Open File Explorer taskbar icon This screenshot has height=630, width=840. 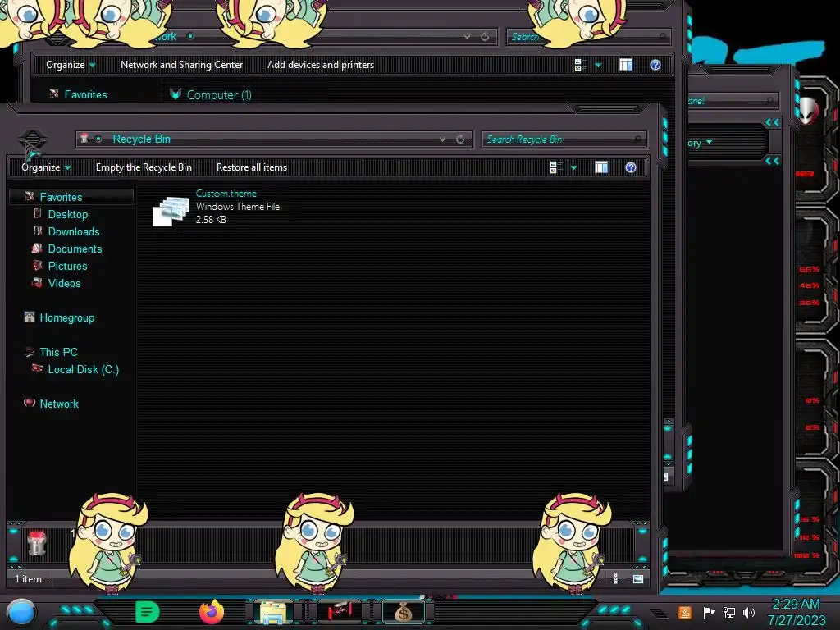273,612
